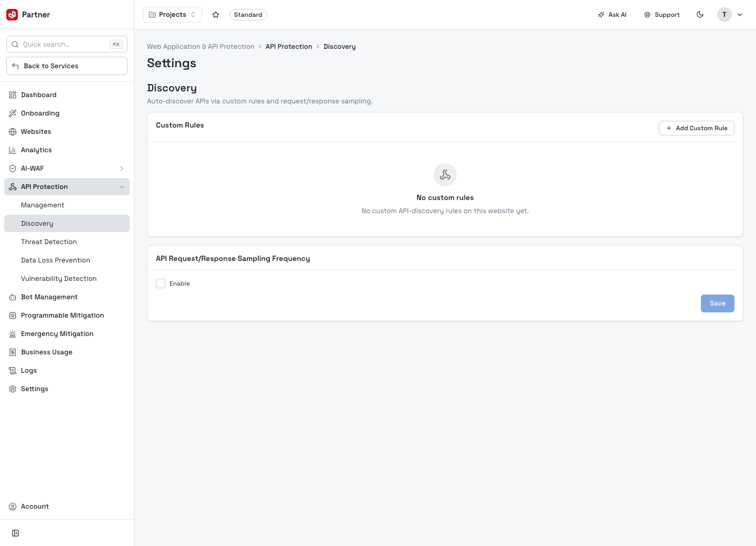Open Ask AI assistant

pyautogui.click(x=612, y=15)
